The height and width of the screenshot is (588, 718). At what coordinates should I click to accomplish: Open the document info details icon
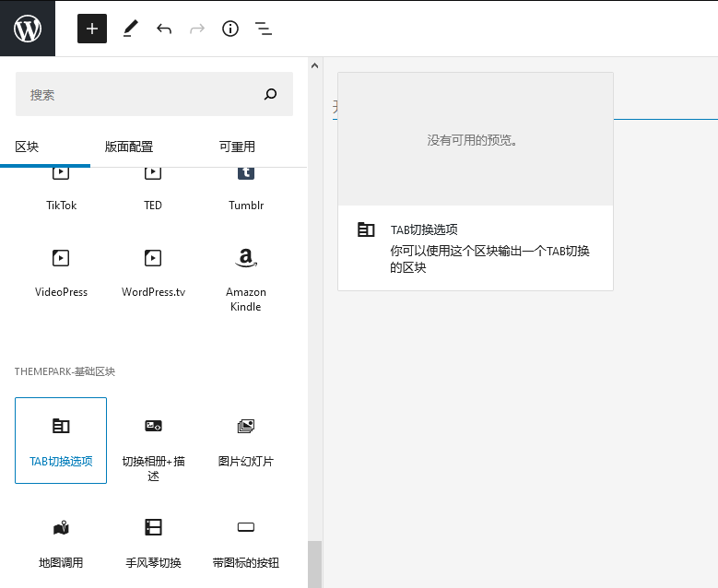pos(230,29)
